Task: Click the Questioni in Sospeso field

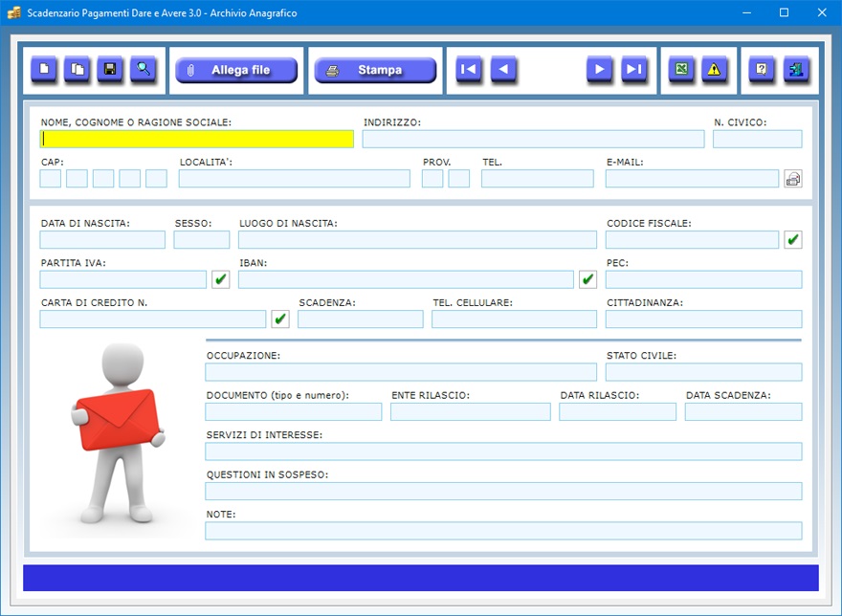Action: coord(503,491)
